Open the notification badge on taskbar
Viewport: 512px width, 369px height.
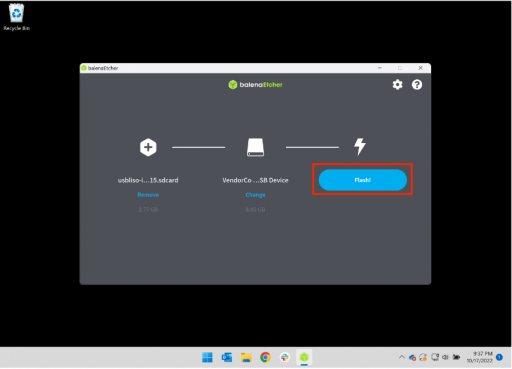coord(499,357)
